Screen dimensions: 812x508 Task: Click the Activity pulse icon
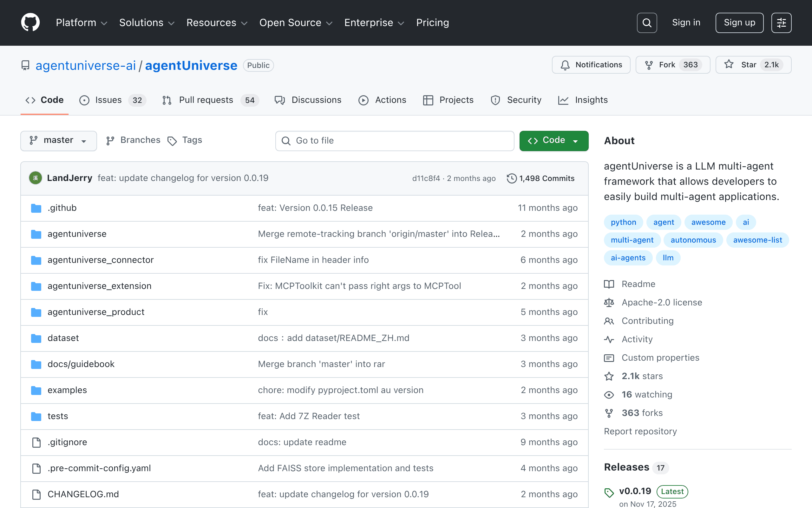609,339
